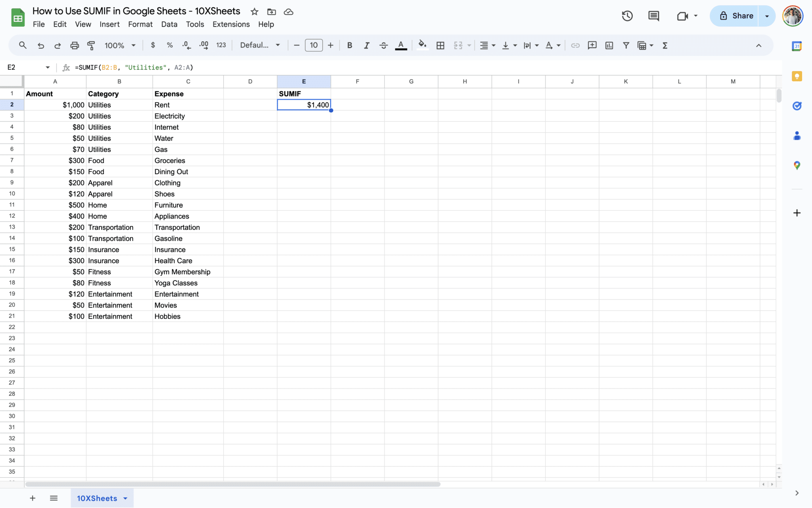Open the Extensions menu
812x508 pixels.
(x=231, y=24)
